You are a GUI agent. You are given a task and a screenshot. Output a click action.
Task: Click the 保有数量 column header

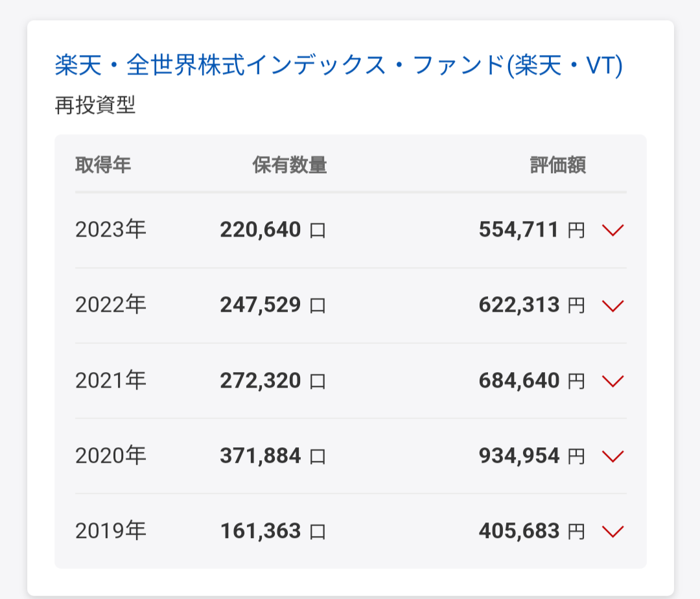coord(290,165)
